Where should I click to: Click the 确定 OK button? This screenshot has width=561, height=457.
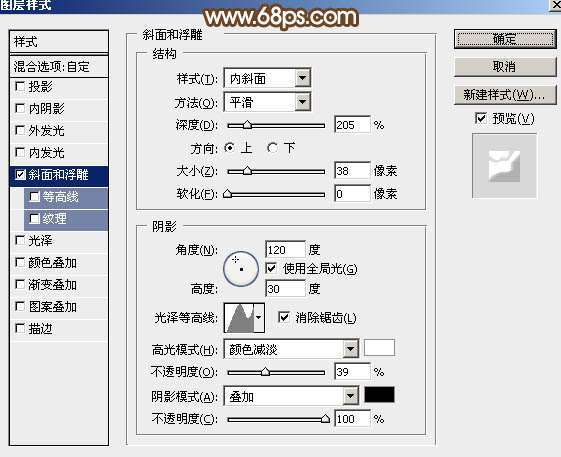tap(505, 39)
